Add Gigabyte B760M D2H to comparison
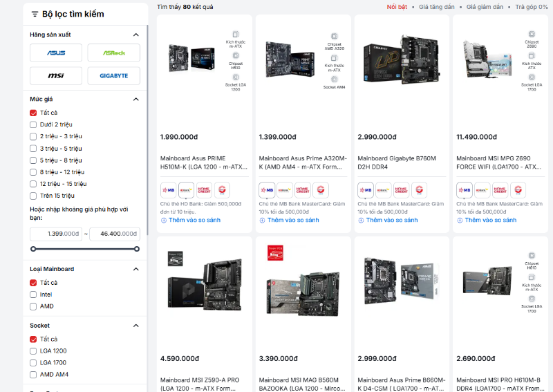This screenshot has width=553, height=392. pos(388,220)
